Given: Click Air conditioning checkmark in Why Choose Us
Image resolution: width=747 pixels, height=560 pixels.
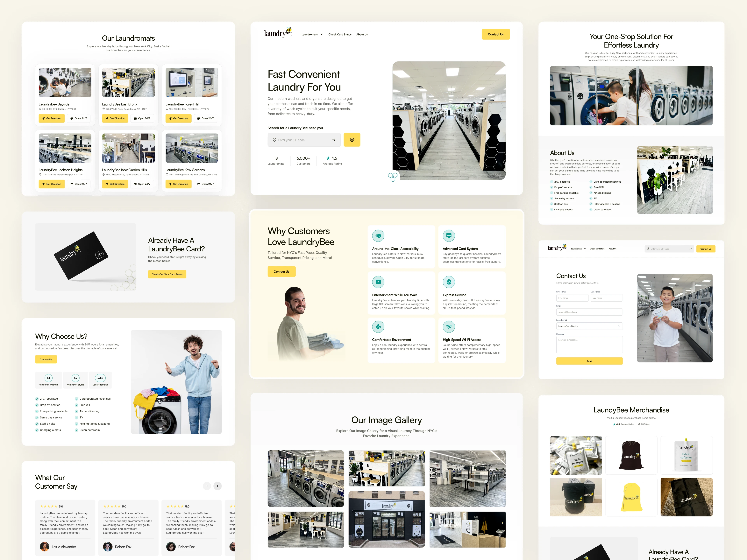Looking at the screenshot, I should 76,411.
